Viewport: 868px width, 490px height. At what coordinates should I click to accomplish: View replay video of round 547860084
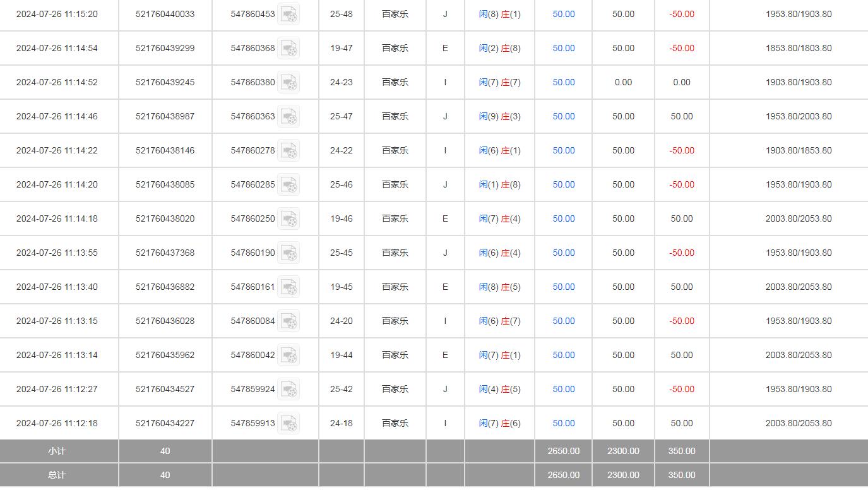tap(288, 321)
